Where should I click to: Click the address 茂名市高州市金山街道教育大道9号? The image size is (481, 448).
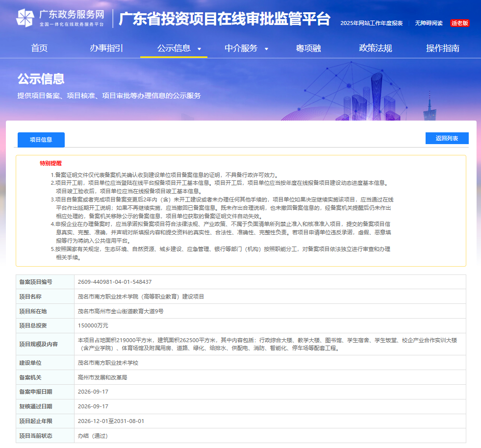click(121, 312)
